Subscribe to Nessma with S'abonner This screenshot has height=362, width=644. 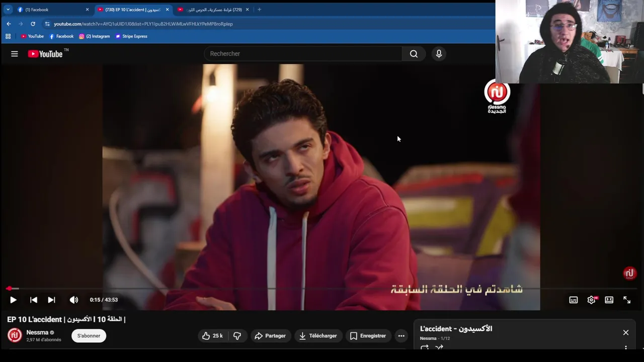(x=89, y=336)
